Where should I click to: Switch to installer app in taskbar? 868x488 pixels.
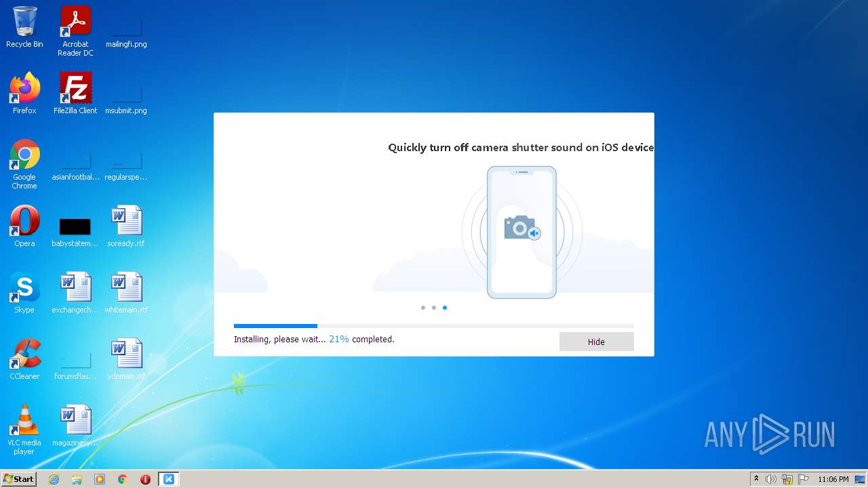pyautogui.click(x=169, y=479)
